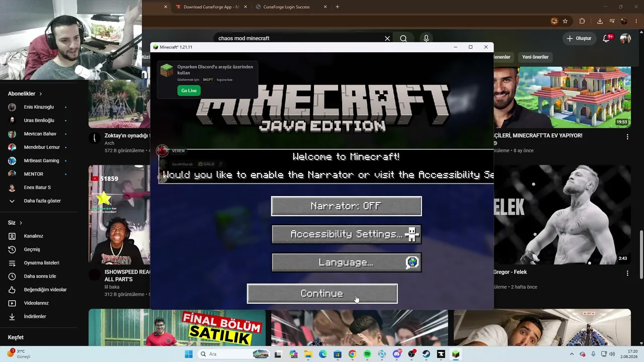This screenshot has height=362, width=644.
Task: Open Discord from the taskbar
Action: pos(397,354)
